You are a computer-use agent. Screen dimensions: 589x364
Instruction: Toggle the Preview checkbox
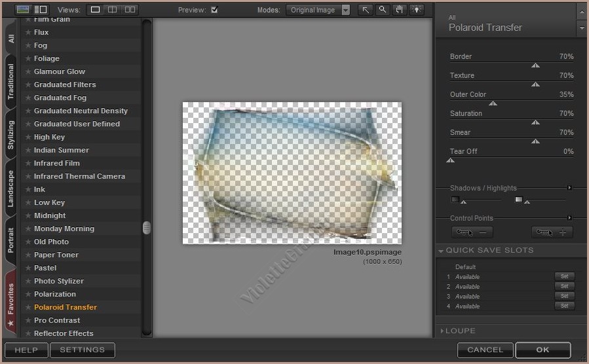point(214,10)
